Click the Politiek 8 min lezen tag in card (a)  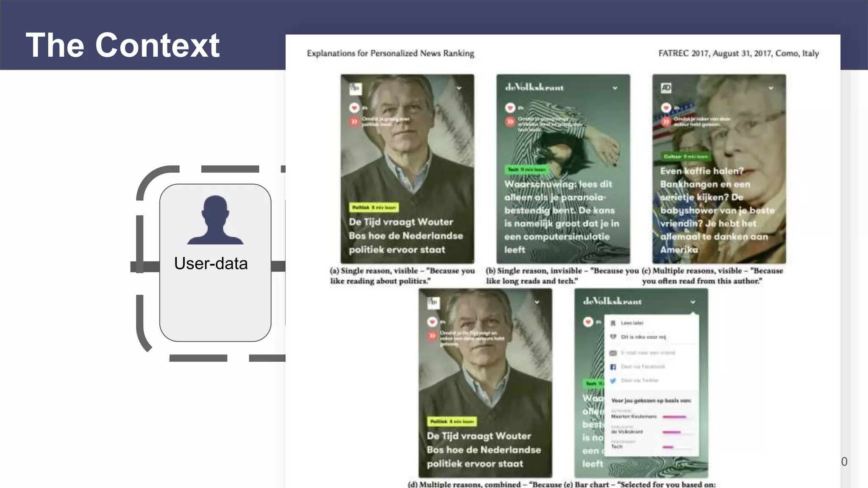point(374,208)
